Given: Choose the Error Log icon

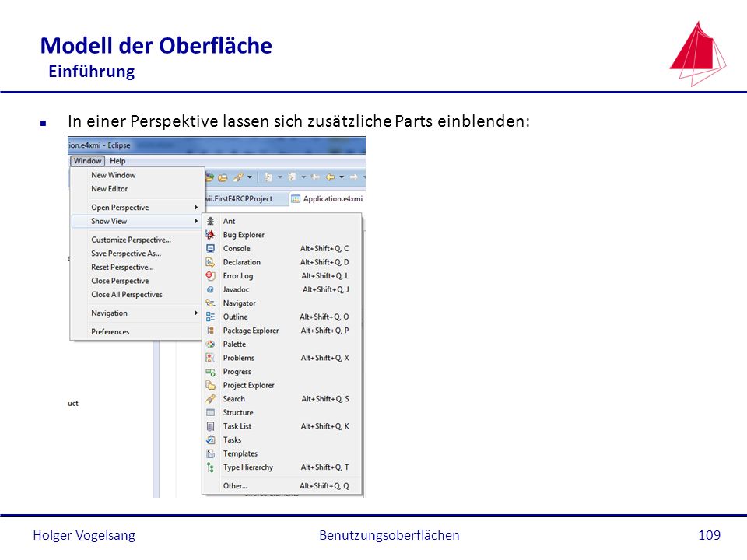Looking at the screenshot, I should 211,275.
